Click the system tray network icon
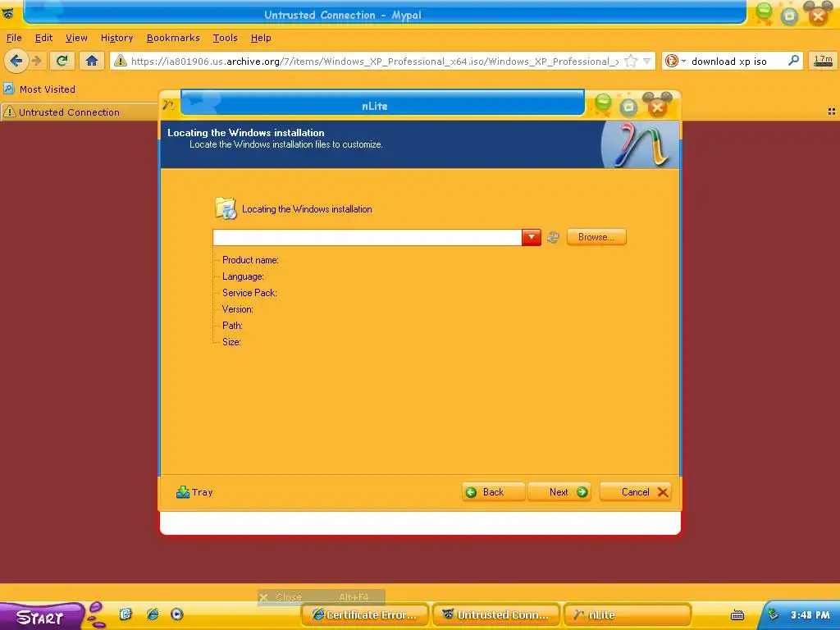 tap(773, 614)
